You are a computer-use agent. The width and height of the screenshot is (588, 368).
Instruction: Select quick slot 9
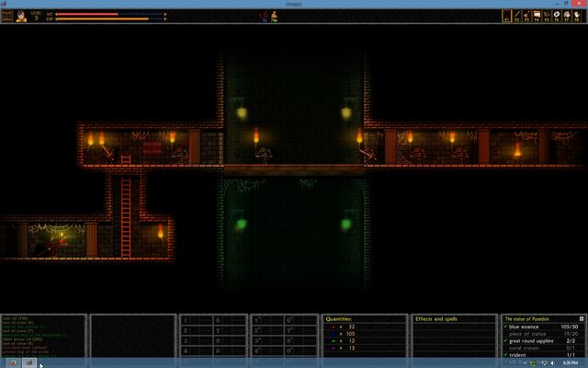(230, 351)
